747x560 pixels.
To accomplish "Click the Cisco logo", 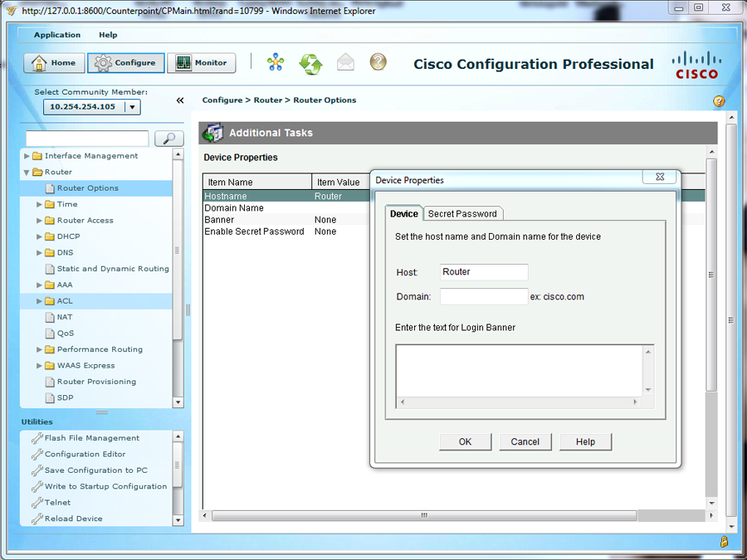I will pyautogui.click(x=696, y=65).
